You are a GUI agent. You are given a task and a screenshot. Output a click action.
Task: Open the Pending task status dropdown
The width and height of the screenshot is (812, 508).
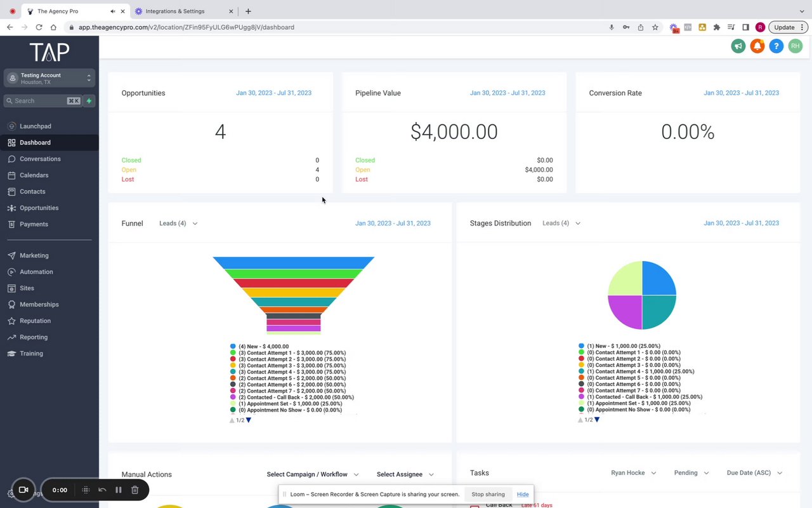[691, 473]
